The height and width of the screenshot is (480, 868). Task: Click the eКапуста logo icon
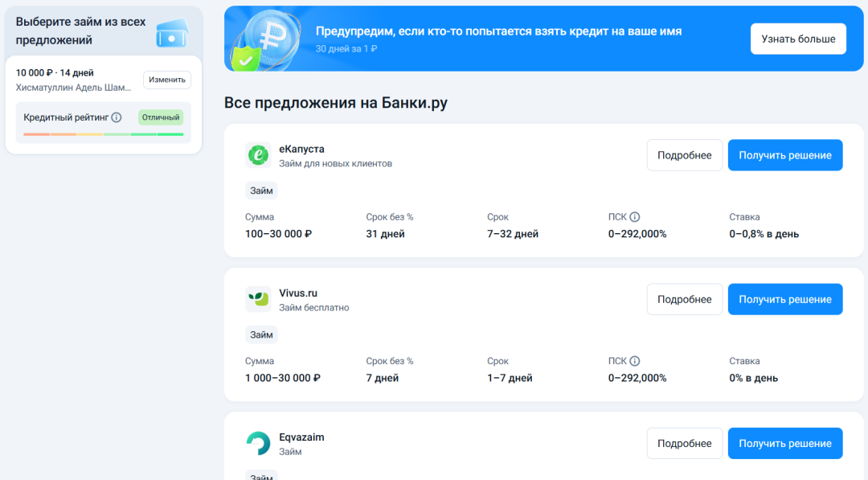coord(258,155)
